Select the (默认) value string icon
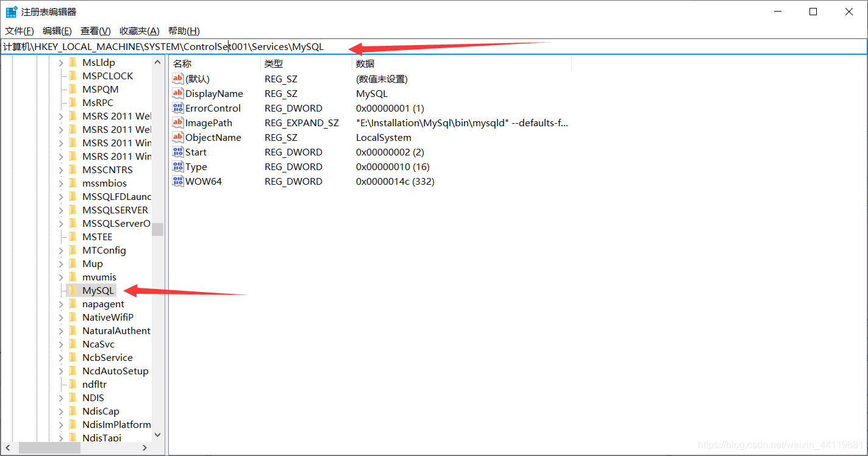 (178, 79)
